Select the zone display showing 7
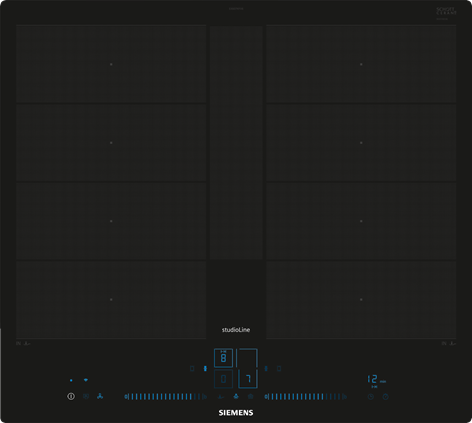This screenshot has height=423, width=472. [x=248, y=379]
